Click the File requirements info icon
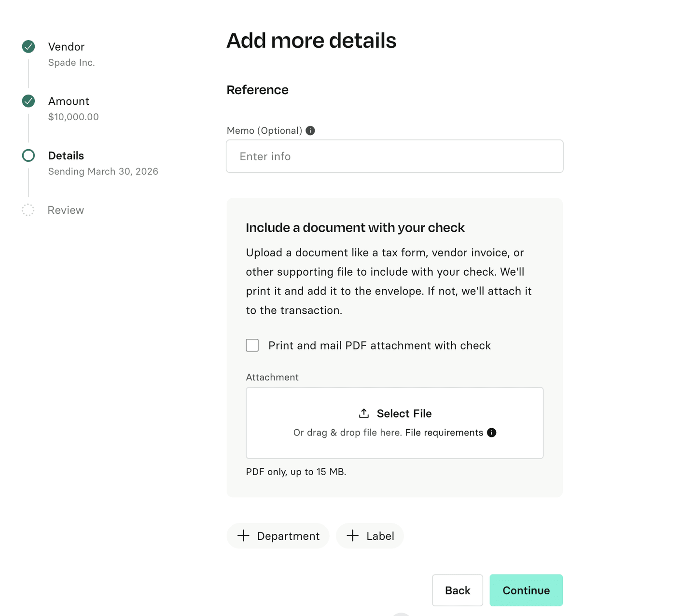 pos(491,433)
